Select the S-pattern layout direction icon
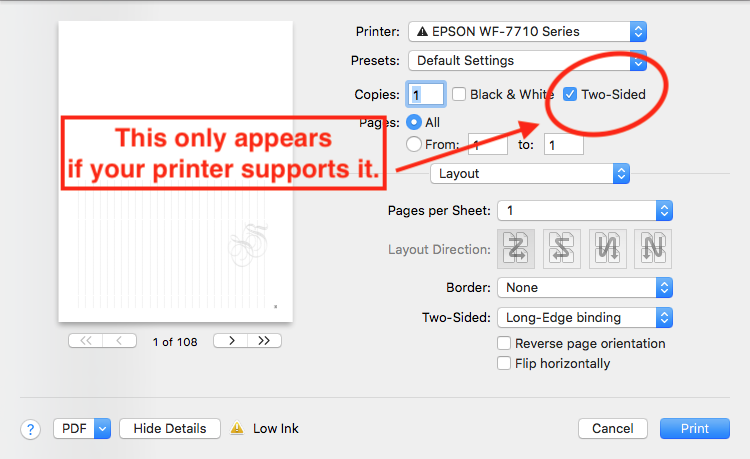The image size is (750, 459). 562,249
